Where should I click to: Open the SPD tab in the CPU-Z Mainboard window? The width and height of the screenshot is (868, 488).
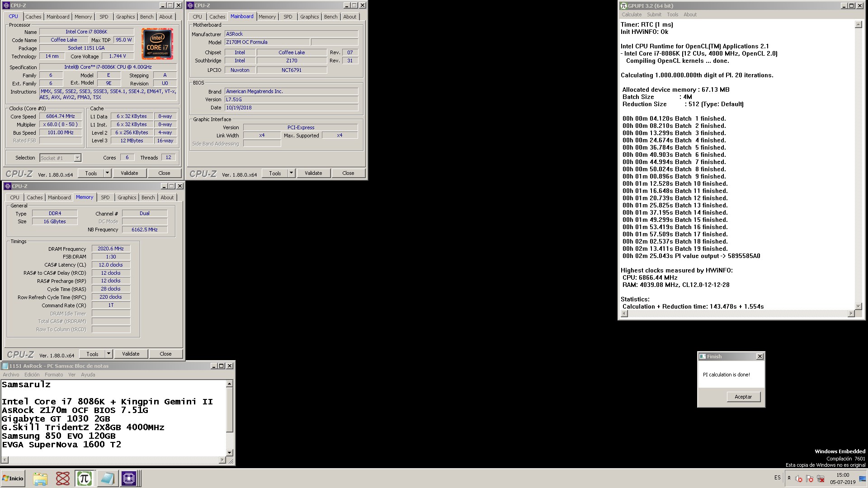288,17
